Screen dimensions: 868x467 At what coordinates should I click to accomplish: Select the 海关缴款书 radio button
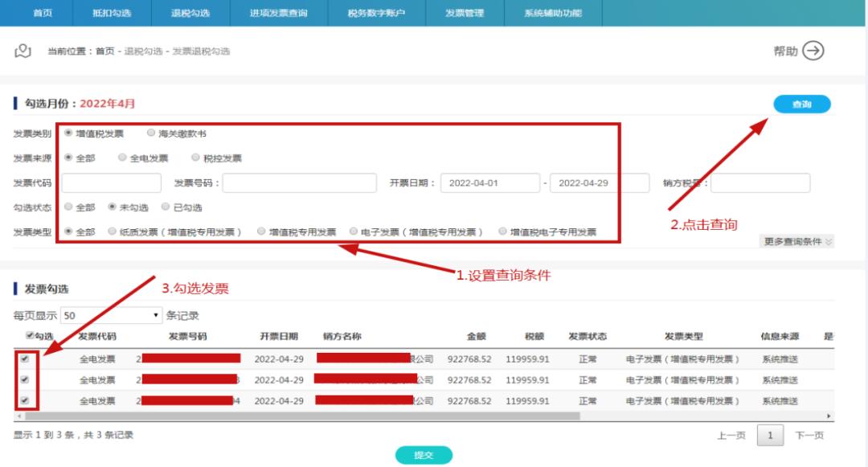point(150,133)
